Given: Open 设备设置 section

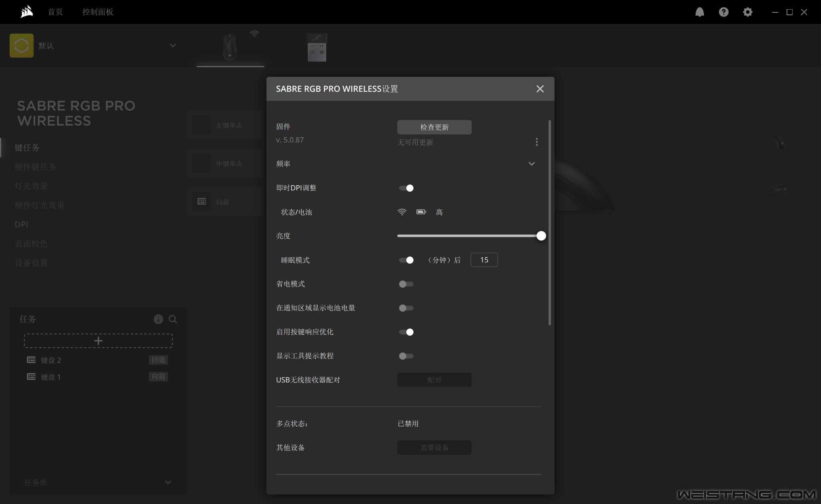Looking at the screenshot, I should (x=31, y=263).
